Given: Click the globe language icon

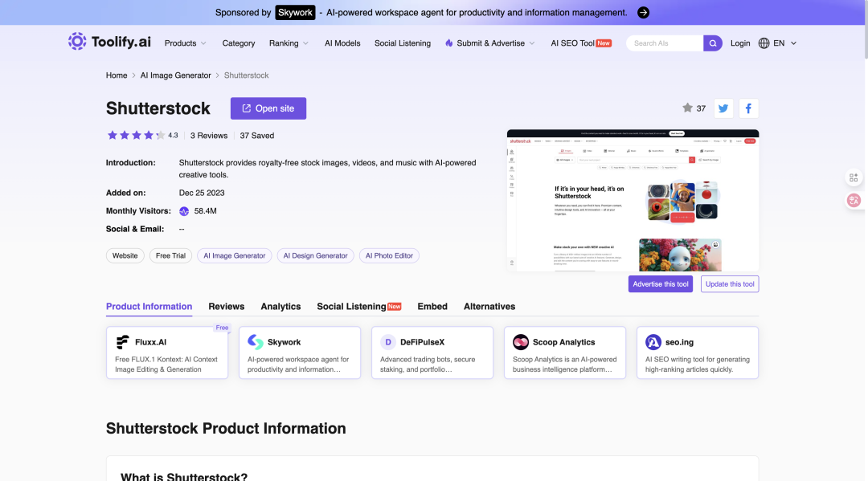Looking at the screenshot, I should 764,43.
